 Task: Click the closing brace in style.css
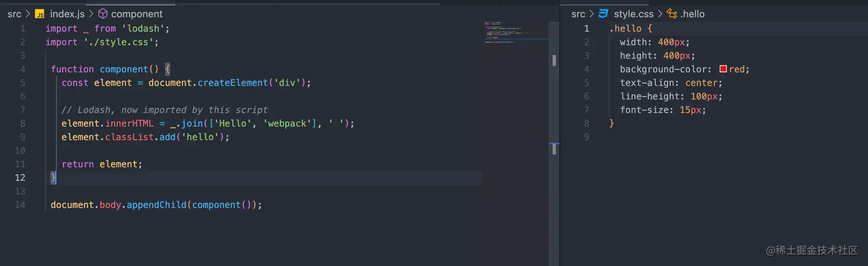(x=612, y=123)
